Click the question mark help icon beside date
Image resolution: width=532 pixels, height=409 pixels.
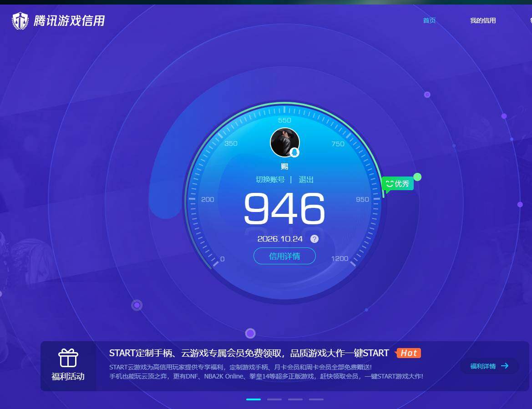click(x=314, y=239)
